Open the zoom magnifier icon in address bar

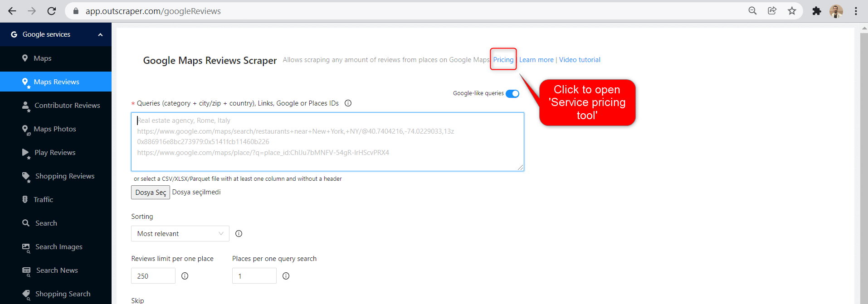pos(752,11)
